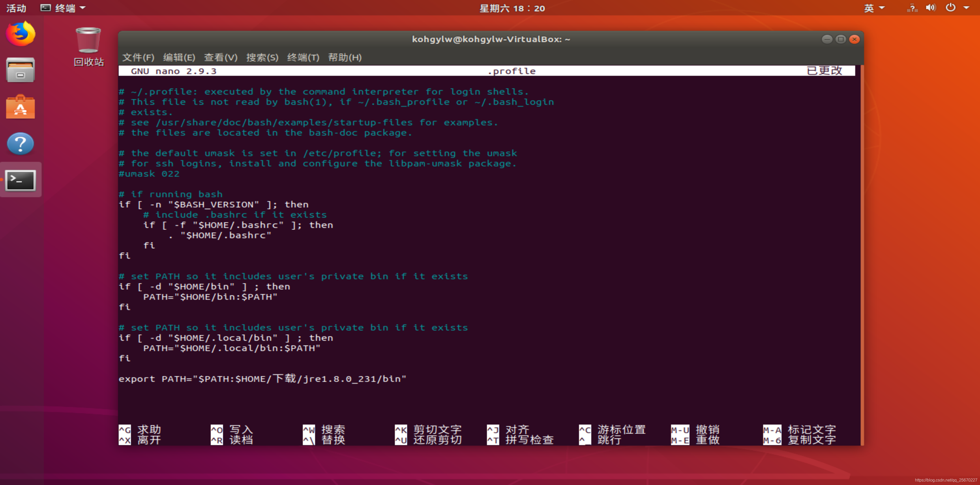Click the 活动 Activities button
This screenshot has width=980, height=485.
[16, 8]
